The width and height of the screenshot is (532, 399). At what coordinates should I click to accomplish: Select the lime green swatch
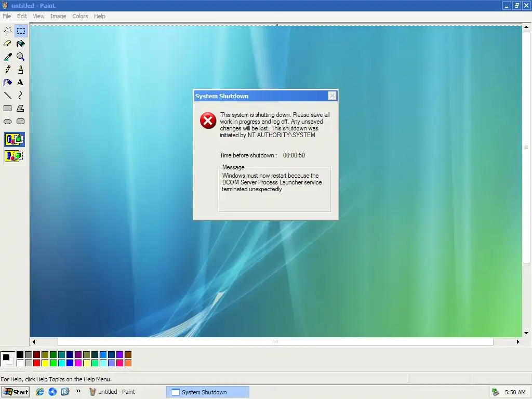(x=54, y=363)
